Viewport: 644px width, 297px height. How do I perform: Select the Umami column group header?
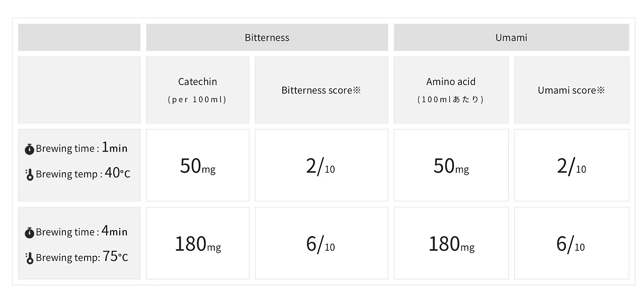click(x=511, y=38)
